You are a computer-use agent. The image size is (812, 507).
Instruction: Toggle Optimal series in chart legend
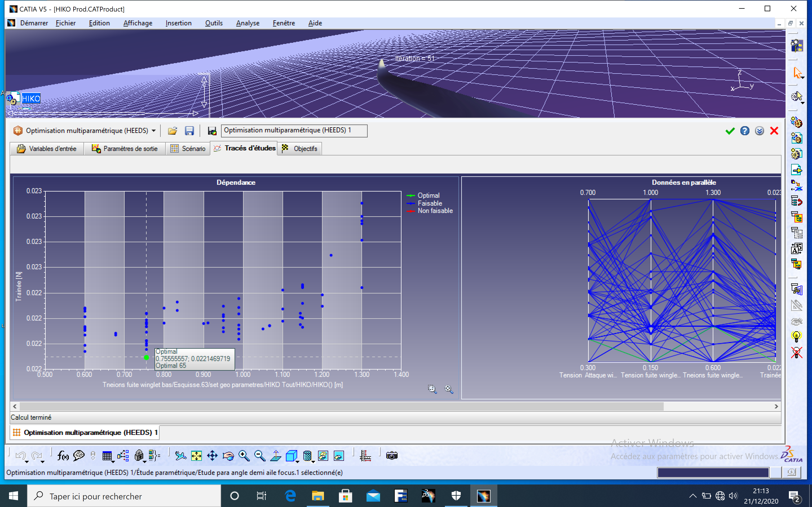[428, 195]
